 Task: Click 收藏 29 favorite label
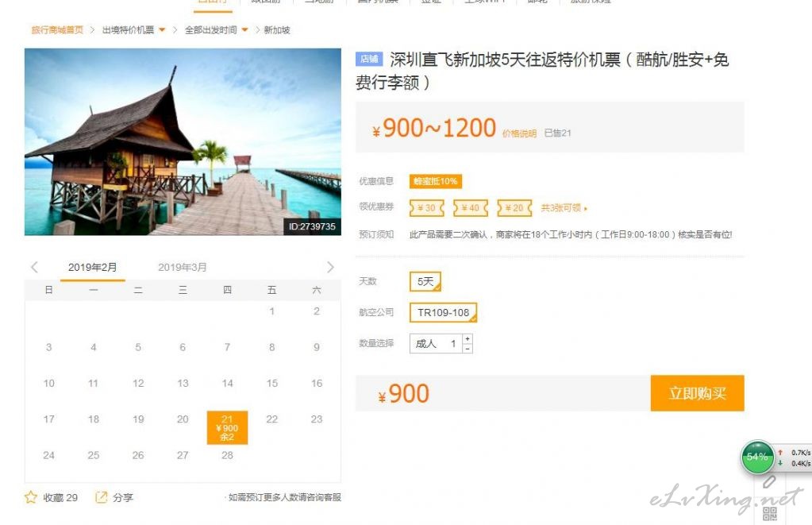[60, 497]
